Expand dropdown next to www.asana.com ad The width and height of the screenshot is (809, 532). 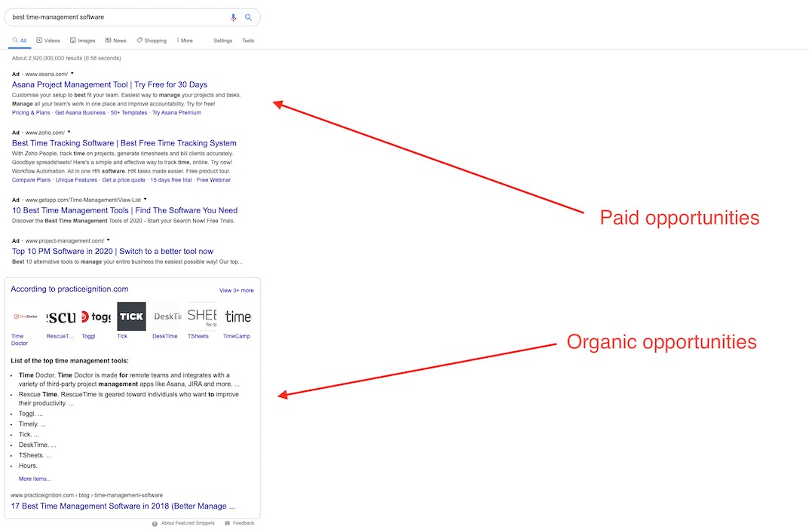[72, 73]
